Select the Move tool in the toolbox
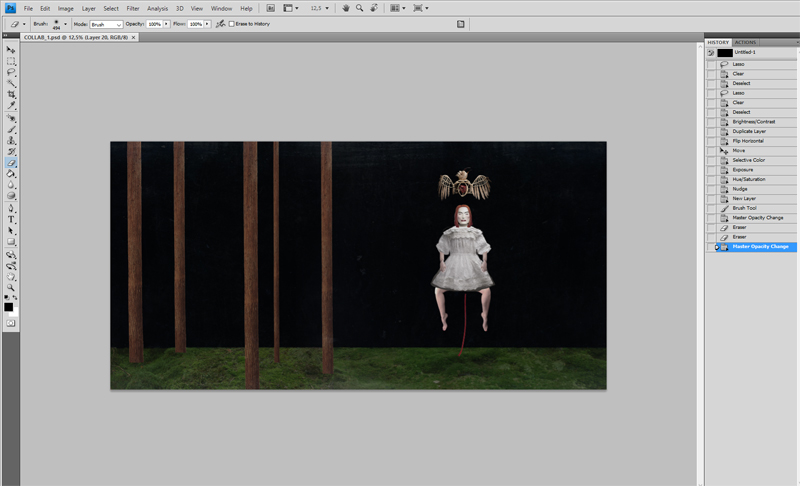Viewport: 800px width, 486px height. pos(11,49)
